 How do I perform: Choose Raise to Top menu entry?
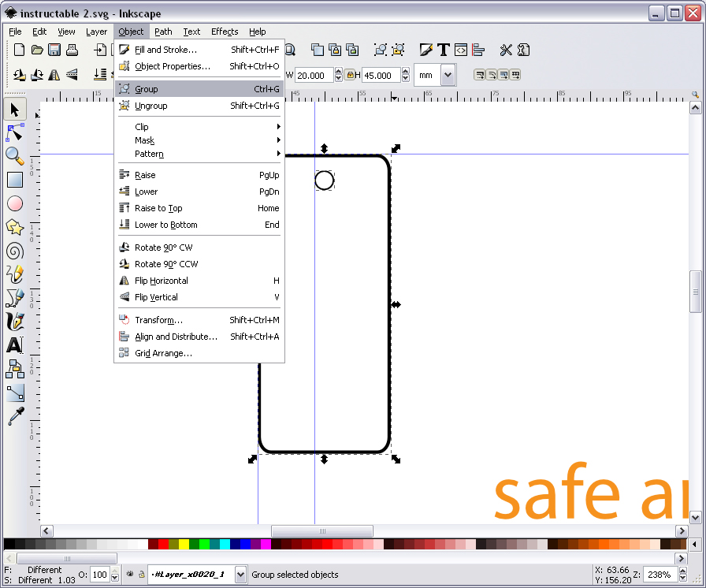pos(199,208)
